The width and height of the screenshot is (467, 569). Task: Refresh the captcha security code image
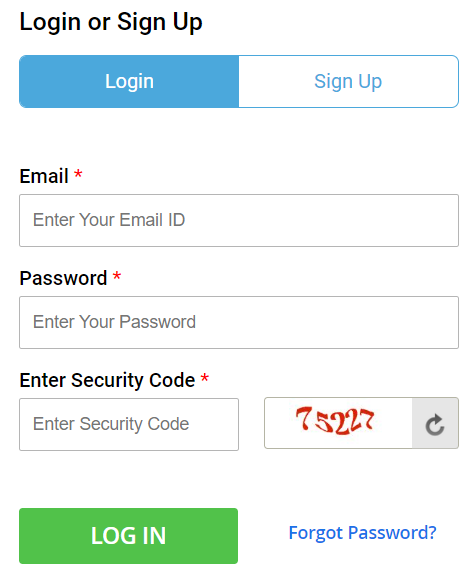coord(435,423)
